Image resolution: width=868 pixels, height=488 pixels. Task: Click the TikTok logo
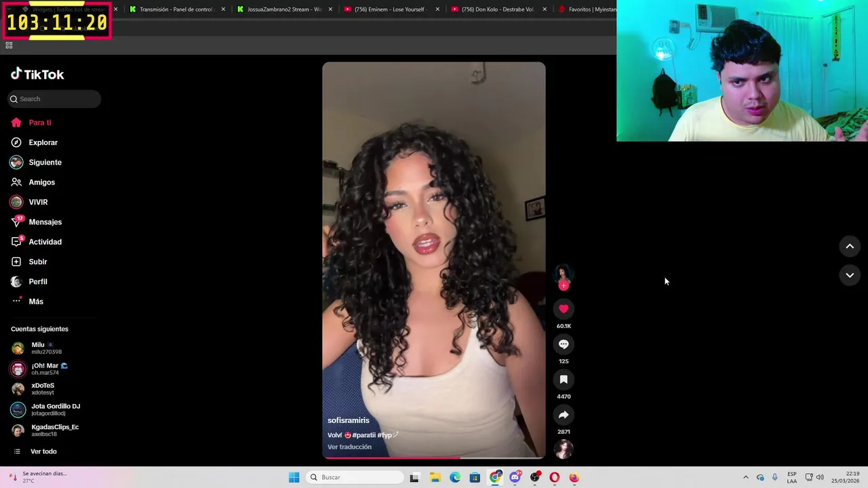(37, 75)
